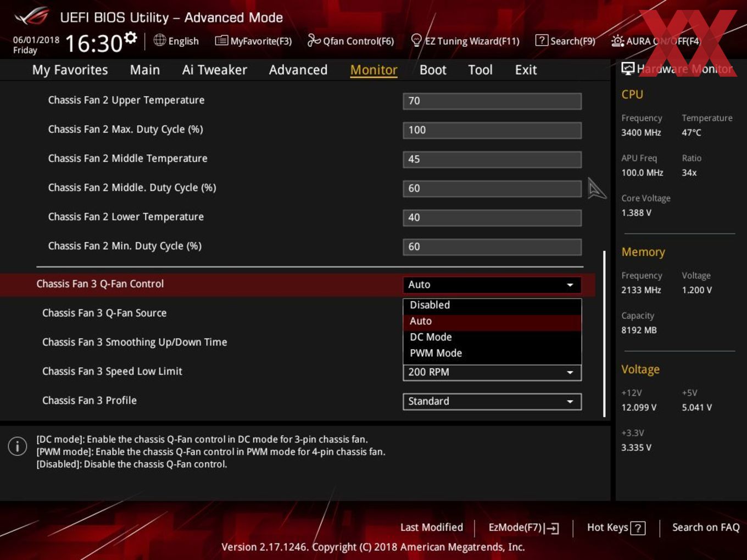The width and height of the screenshot is (747, 560).
Task: Open Hot Keys help
Action: [x=616, y=528]
